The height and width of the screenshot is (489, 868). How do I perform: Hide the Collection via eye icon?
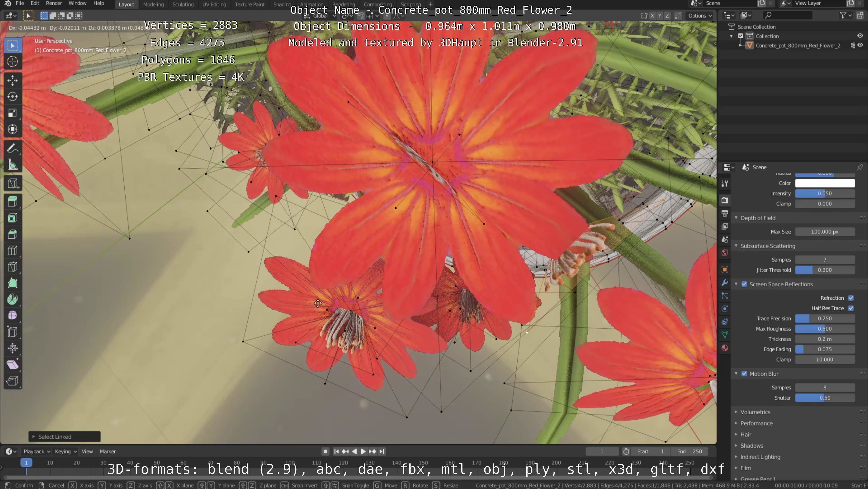click(x=860, y=36)
